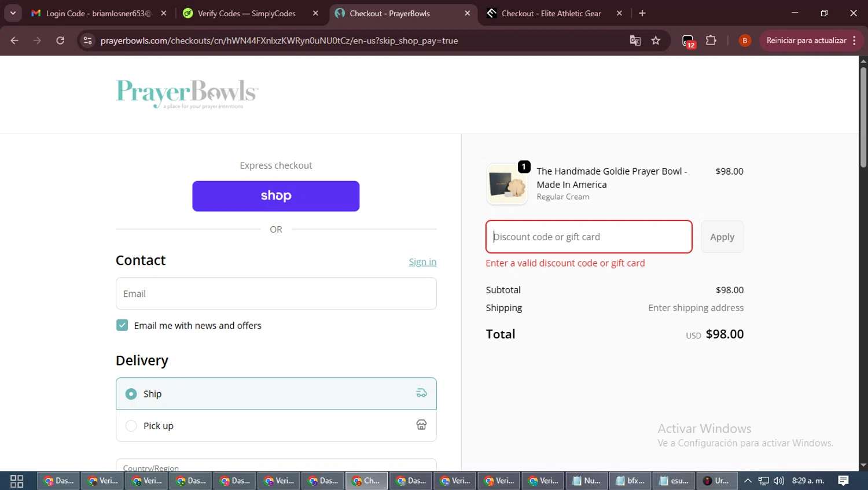Close the Elite Athletic Gear tab
The image size is (868, 490).
pos(619,13)
